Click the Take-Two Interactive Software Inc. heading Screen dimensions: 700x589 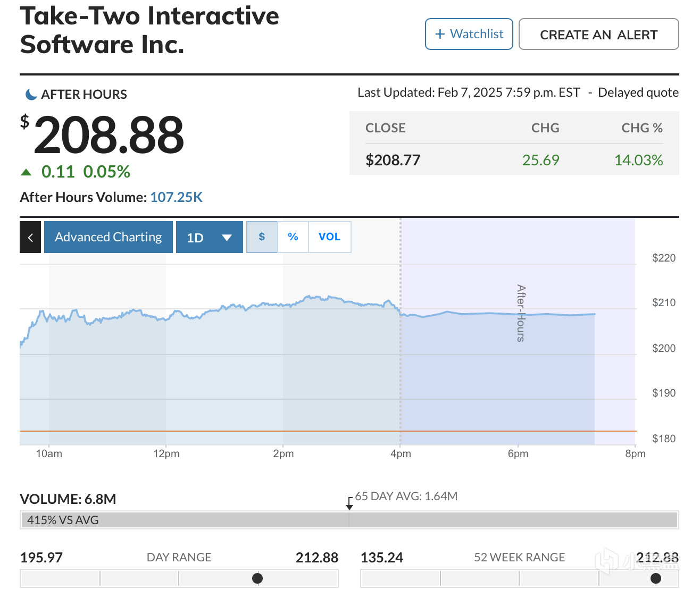[x=149, y=30]
